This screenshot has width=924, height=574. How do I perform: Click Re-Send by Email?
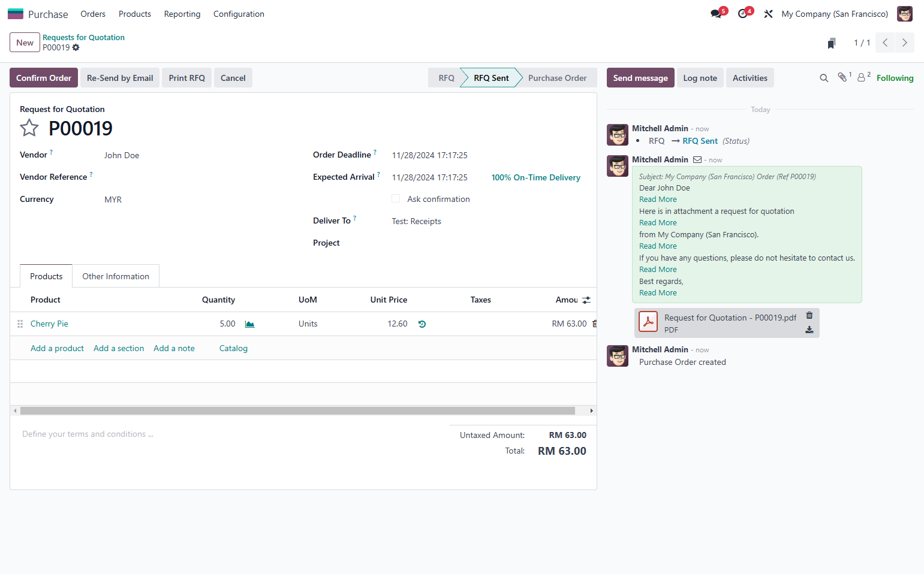pyautogui.click(x=120, y=78)
